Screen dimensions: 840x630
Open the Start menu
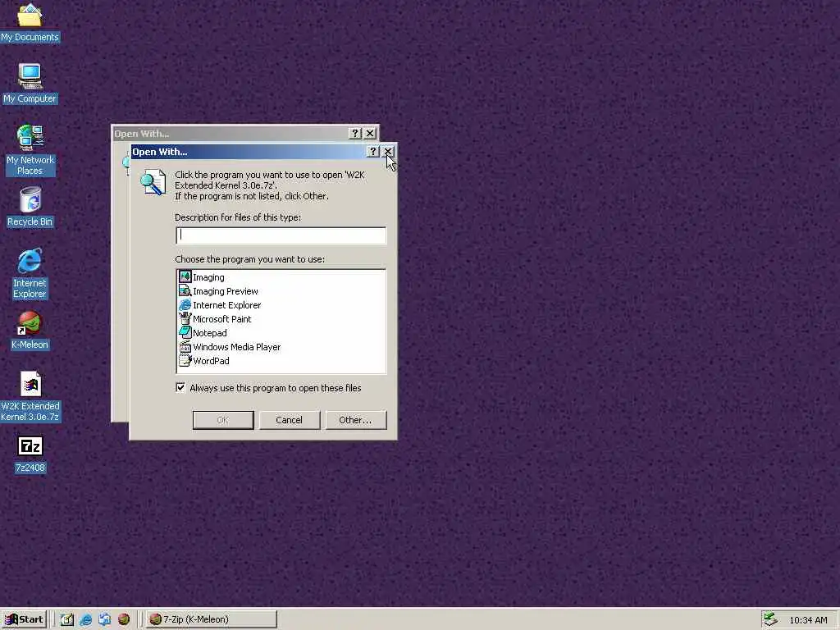(24, 619)
